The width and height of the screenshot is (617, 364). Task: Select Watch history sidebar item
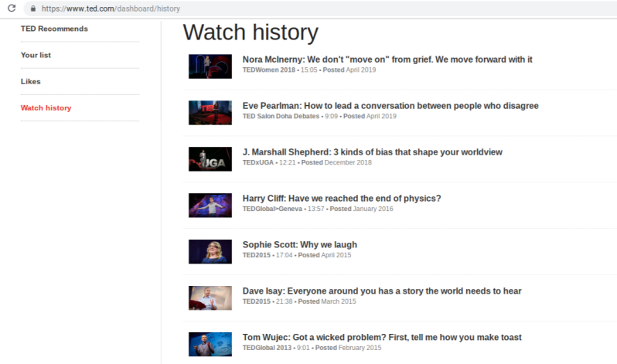click(46, 108)
